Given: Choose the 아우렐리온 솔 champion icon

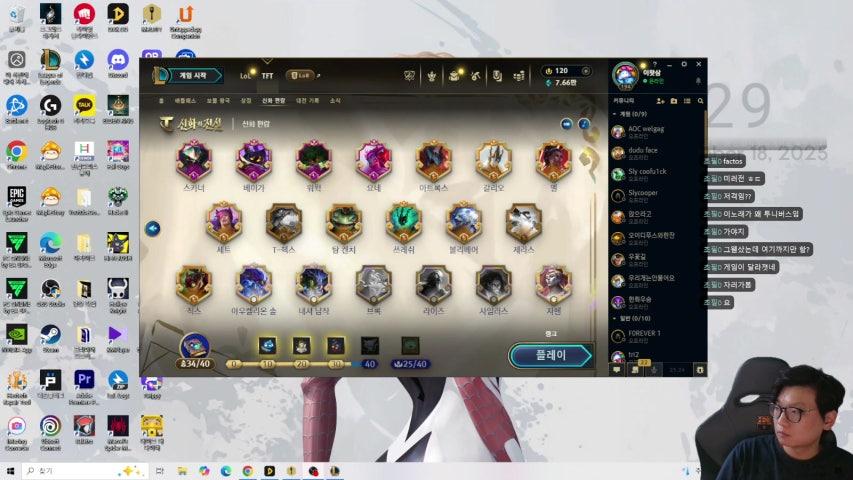Looking at the screenshot, I should (x=254, y=285).
